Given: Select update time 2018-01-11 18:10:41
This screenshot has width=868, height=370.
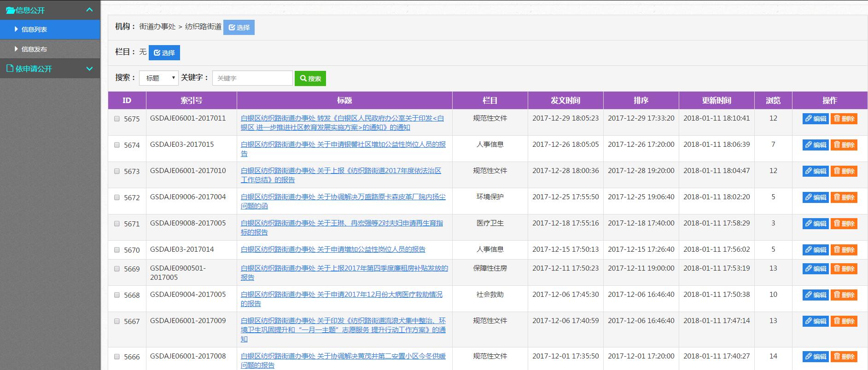Looking at the screenshot, I should pyautogui.click(x=717, y=118).
